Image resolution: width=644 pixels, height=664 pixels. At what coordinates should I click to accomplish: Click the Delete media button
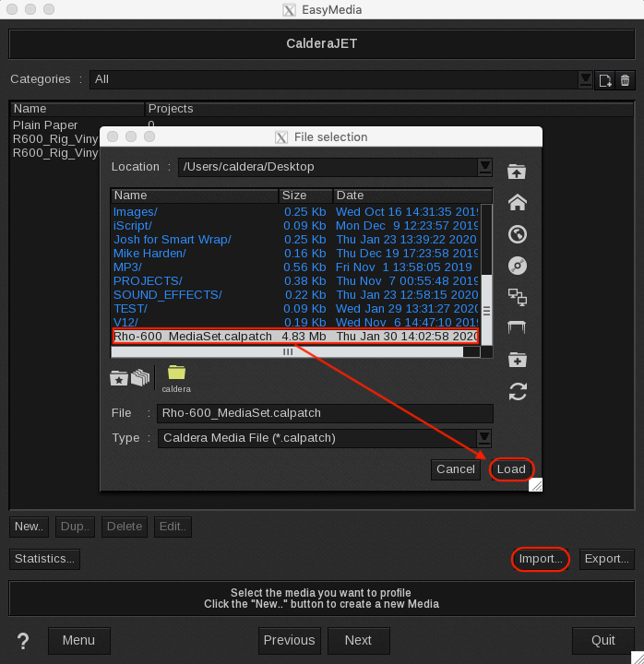coord(125,527)
